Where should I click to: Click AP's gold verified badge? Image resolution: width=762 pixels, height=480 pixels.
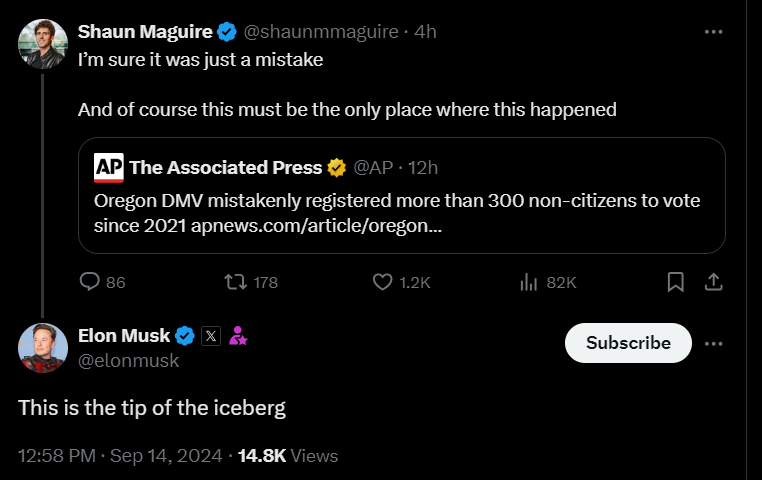338,167
